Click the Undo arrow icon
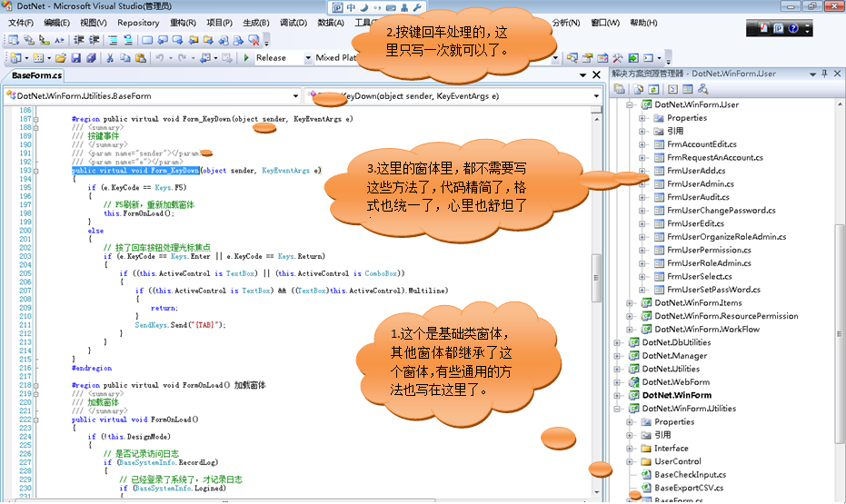Viewport: 846px width, 504px height. pos(160,58)
